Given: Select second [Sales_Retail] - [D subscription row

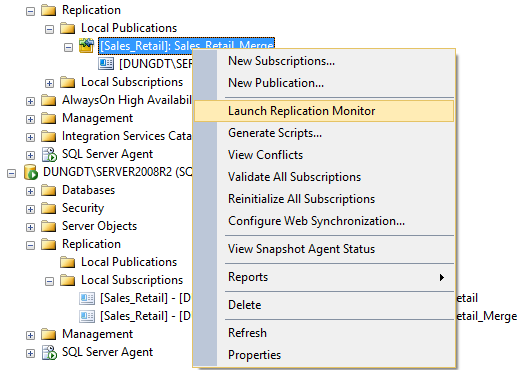Looking at the screenshot, I should pos(145,316).
